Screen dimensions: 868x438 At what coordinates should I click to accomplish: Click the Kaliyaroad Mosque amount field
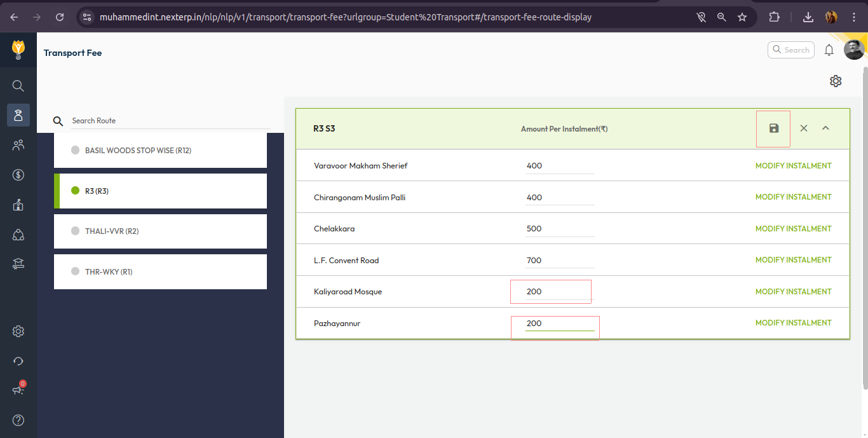(559, 292)
